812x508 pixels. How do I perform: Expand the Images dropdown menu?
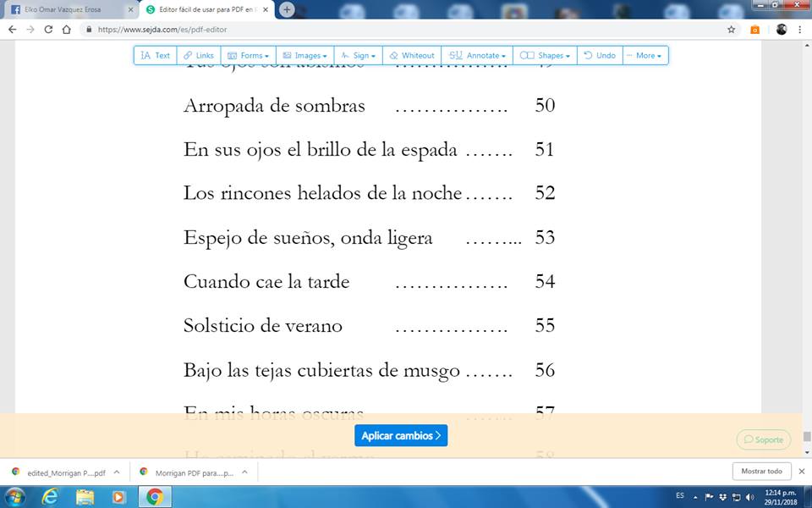304,55
